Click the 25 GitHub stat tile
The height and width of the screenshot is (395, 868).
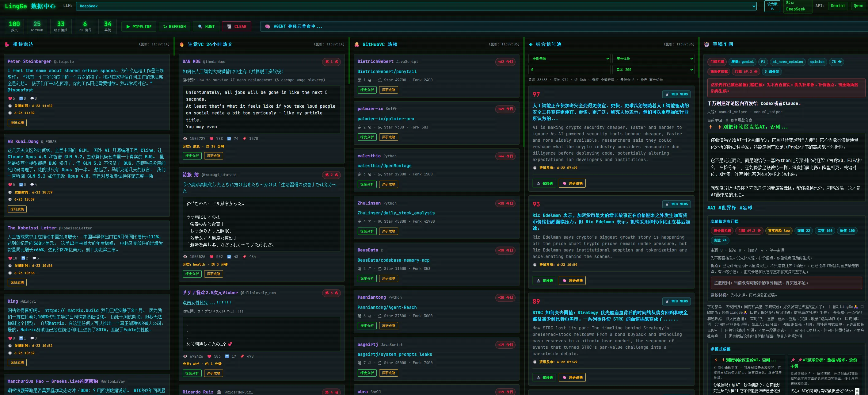click(x=37, y=26)
